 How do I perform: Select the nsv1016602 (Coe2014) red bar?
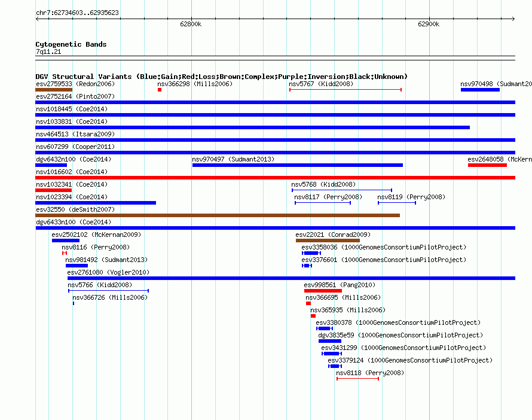pos(275,178)
